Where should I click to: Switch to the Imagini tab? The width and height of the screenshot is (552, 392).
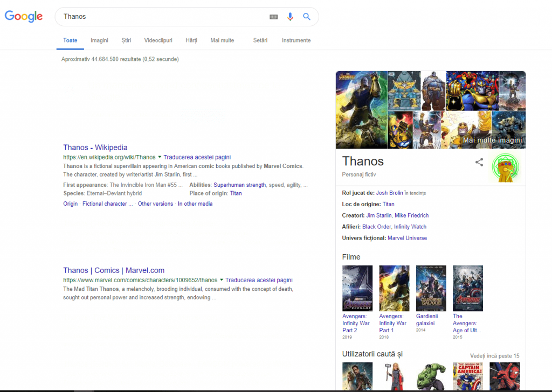(99, 40)
